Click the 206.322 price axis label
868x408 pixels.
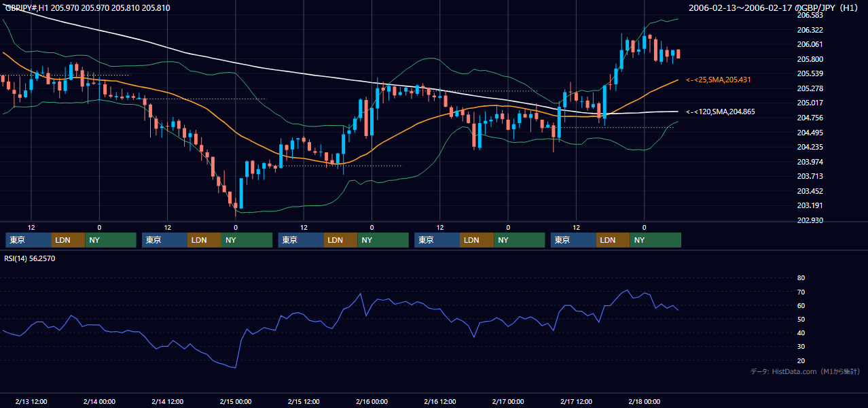[x=810, y=30]
